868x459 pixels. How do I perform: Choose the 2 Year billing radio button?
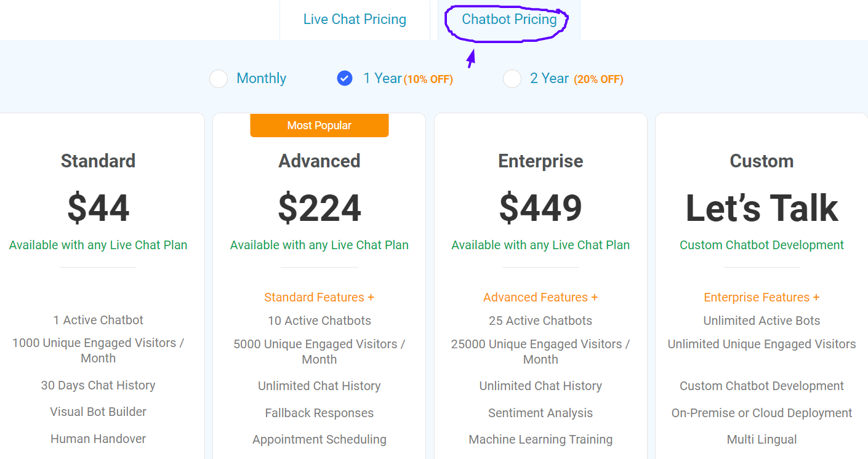(x=512, y=79)
